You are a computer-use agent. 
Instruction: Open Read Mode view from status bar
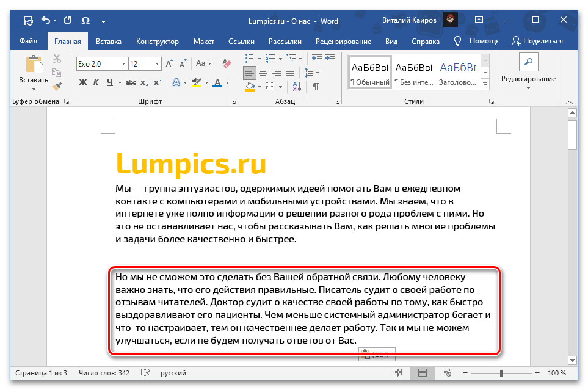(398, 372)
